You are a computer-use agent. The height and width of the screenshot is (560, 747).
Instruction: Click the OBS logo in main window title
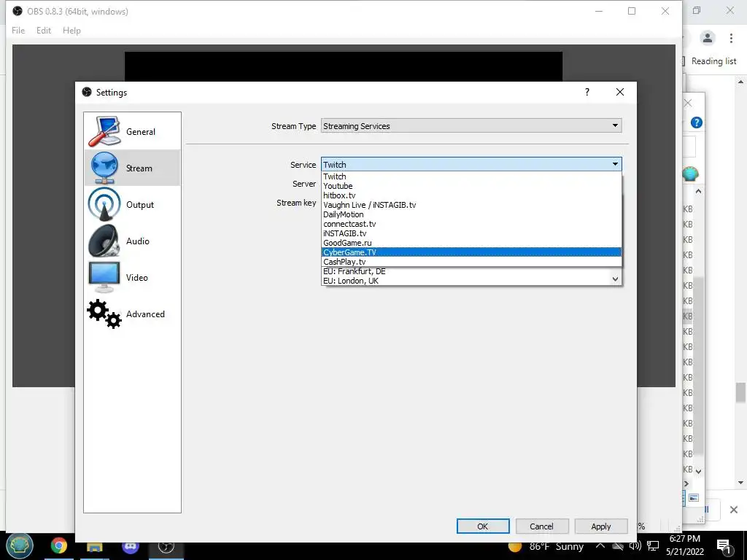(18, 11)
